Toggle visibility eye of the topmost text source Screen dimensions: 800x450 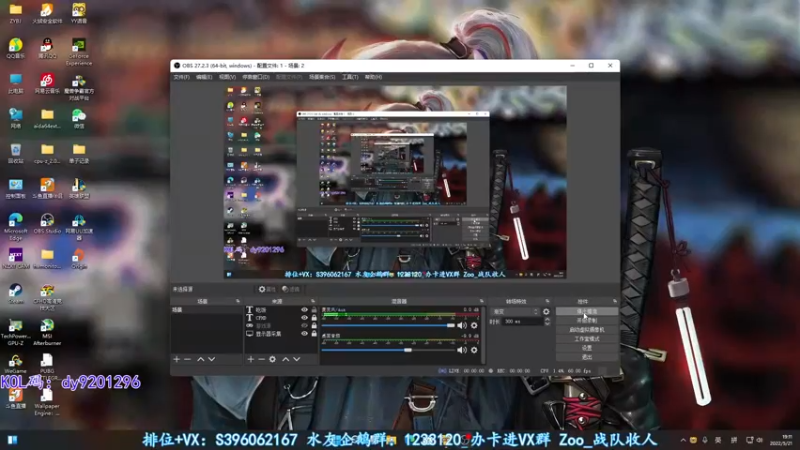coord(304,310)
